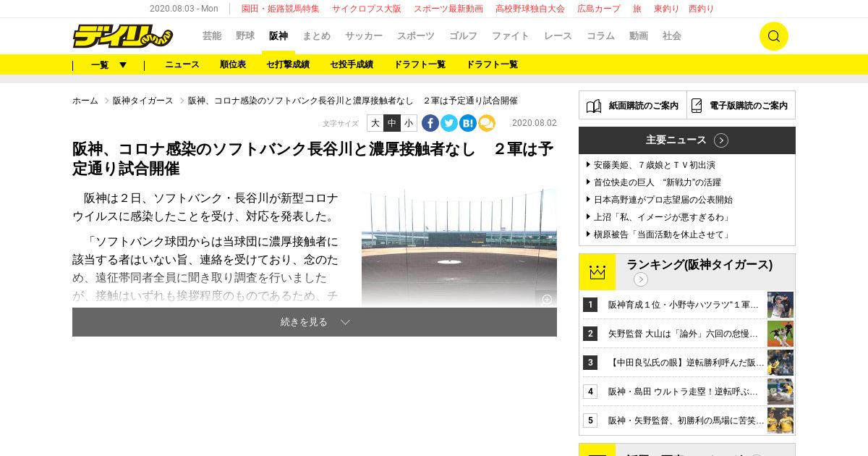
Task: Select the 阪神 nav tab
Action: (x=278, y=35)
